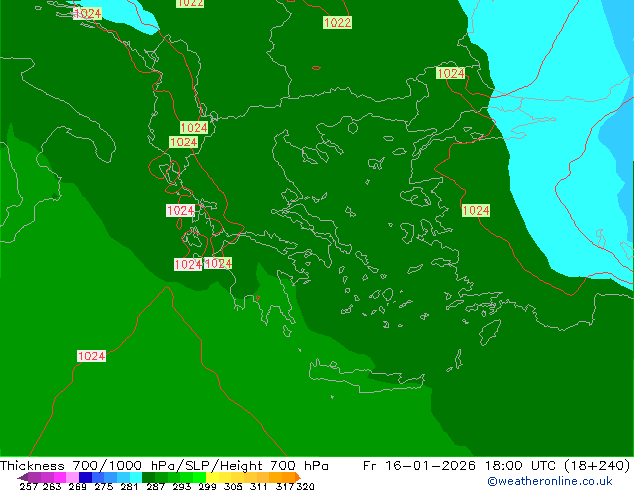
Task: Click the island of Crete on the map
Action: [x=367, y=376]
